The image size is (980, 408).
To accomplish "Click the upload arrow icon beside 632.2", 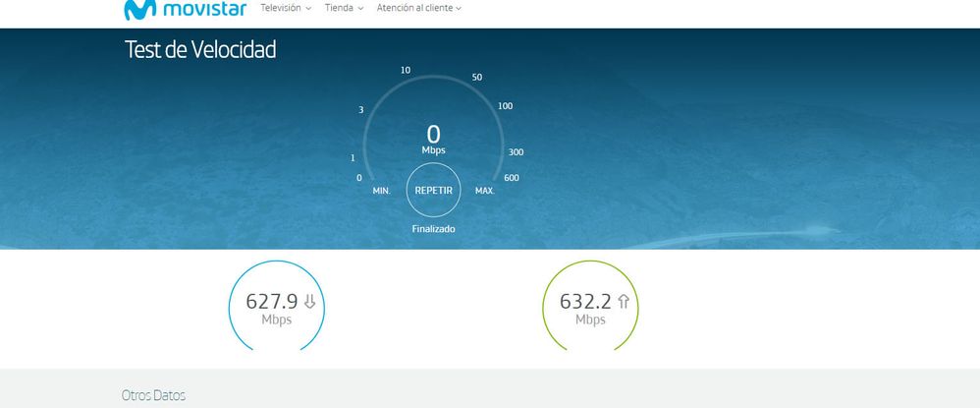I will pos(623,302).
